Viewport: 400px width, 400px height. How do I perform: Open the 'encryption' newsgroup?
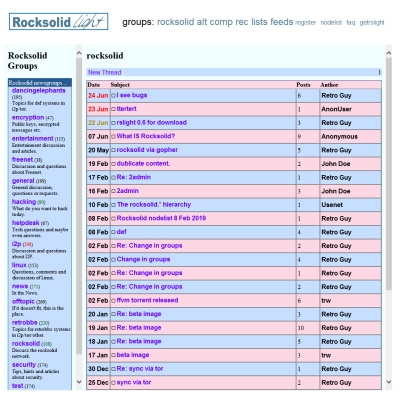[x=28, y=118]
